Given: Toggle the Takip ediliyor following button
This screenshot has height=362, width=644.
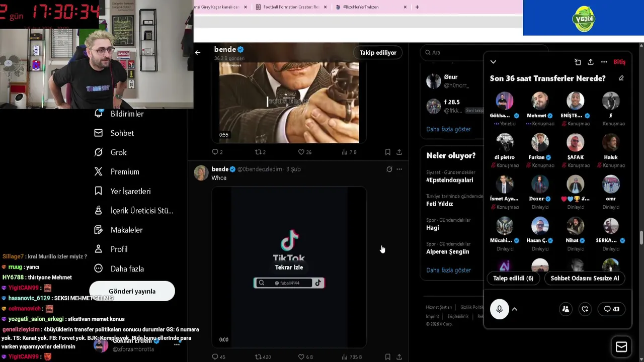Looking at the screenshot, I should (x=378, y=52).
